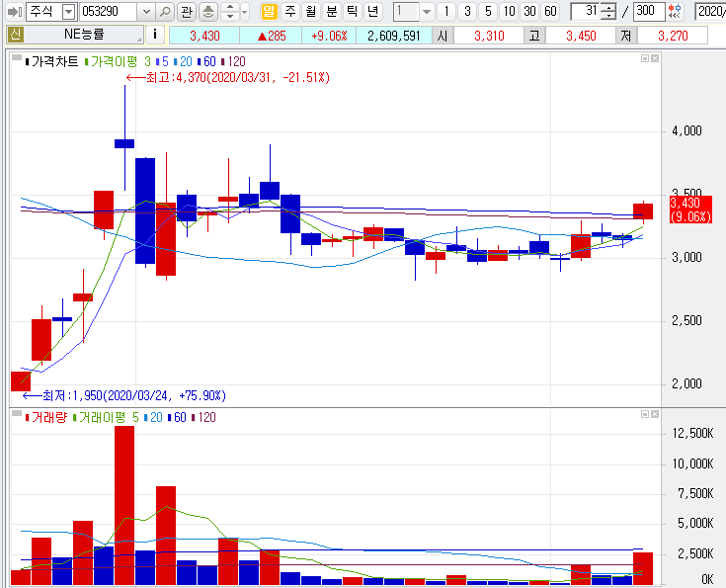Click the 가격차트 legend label

pos(54,61)
